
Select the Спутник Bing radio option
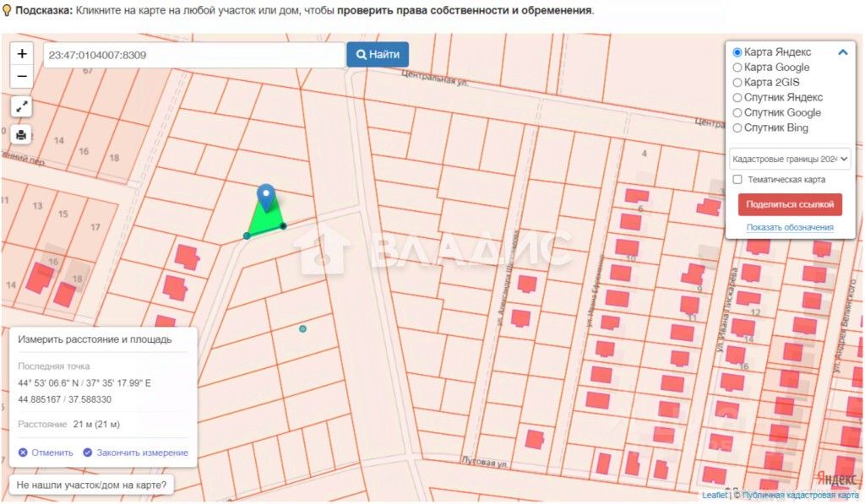737,128
